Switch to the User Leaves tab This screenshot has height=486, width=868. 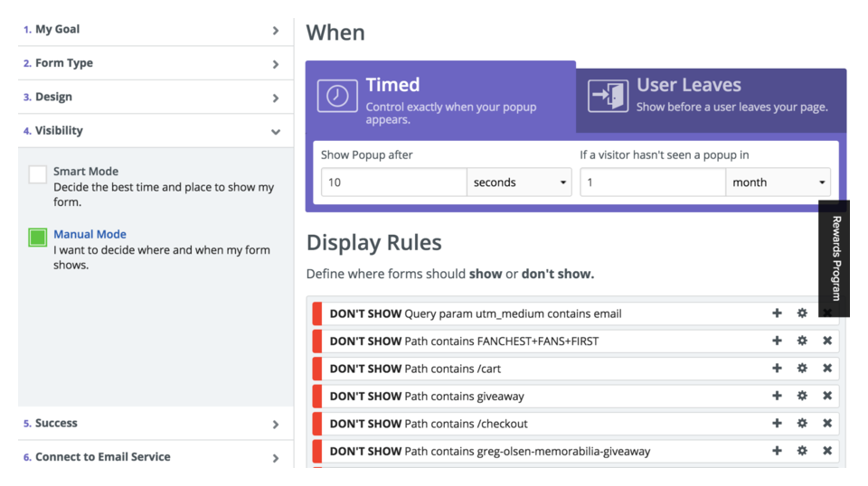click(711, 95)
